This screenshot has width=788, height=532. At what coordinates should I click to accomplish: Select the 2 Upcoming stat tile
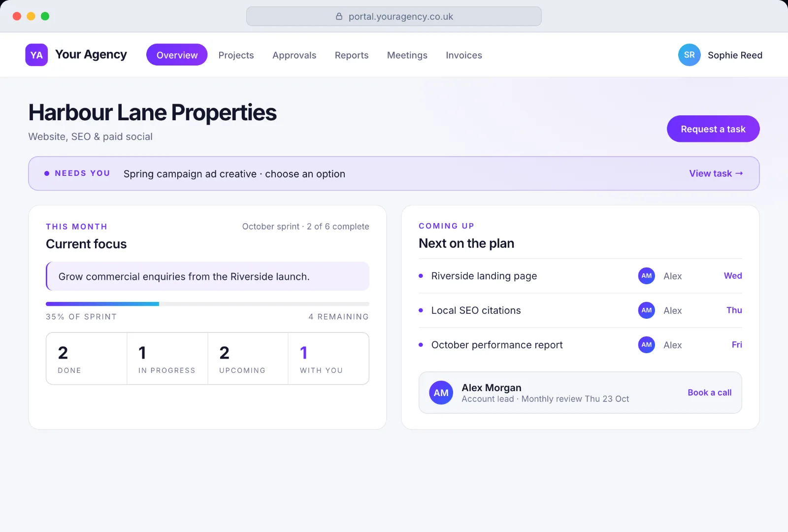click(248, 359)
